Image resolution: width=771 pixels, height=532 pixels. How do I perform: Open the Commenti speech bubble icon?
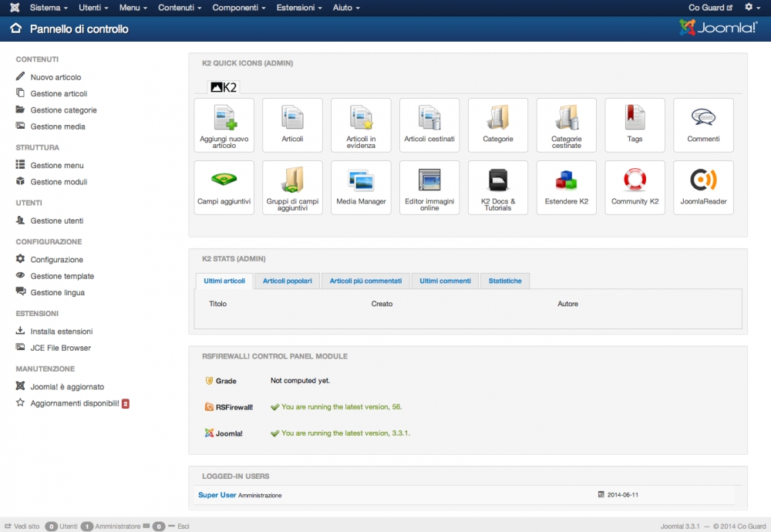pyautogui.click(x=703, y=125)
